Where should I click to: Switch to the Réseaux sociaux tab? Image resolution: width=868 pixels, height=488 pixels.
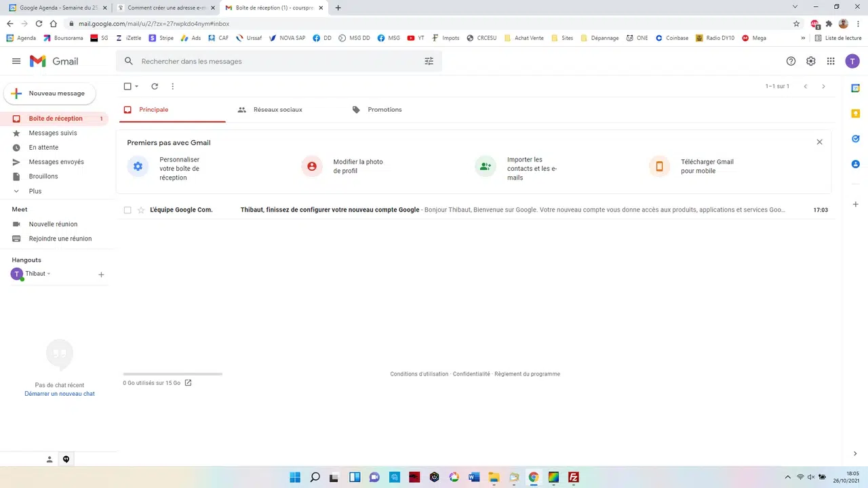[278, 109]
